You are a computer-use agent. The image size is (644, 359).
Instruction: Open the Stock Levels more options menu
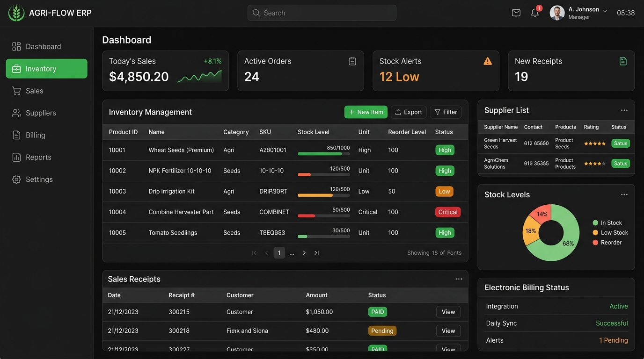click(624, 194)
